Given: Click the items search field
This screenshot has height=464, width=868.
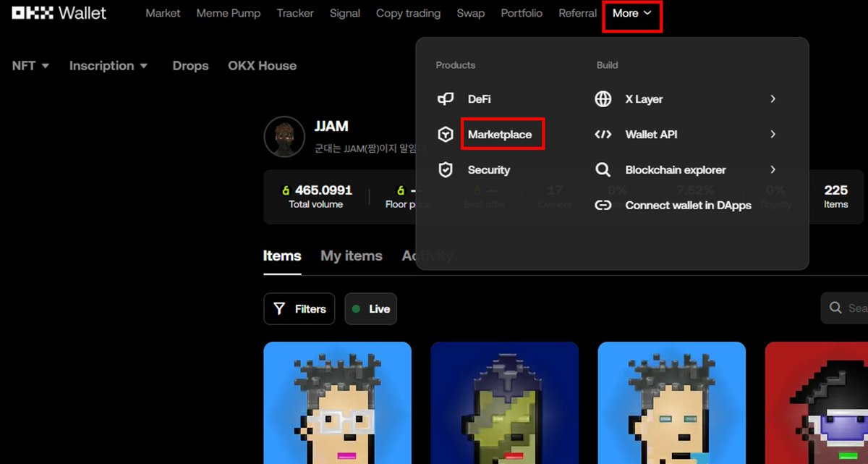Looking at the screenshot, I should tap(845, 308).
